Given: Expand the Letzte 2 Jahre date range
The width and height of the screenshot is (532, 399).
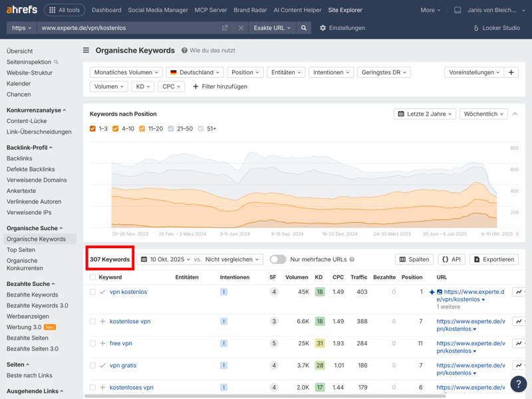Looking at the screenshot, I should [x=424, y=114].
